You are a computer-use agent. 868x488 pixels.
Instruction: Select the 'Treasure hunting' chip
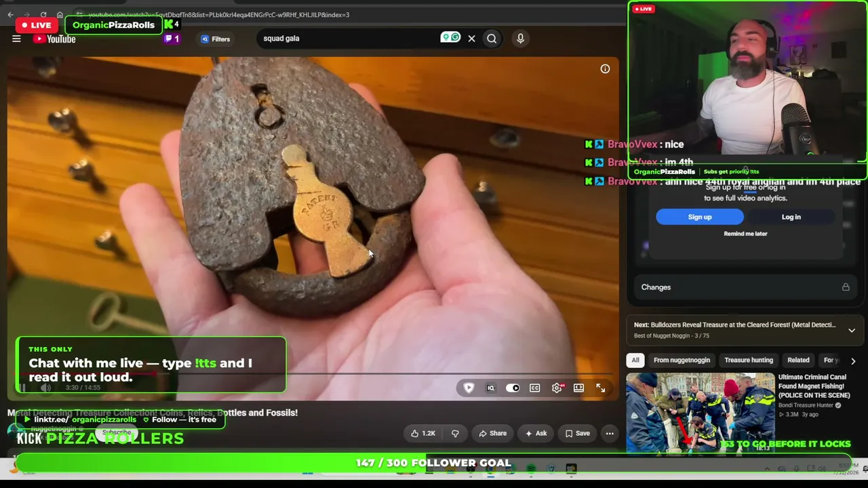[x=749, y=360]
